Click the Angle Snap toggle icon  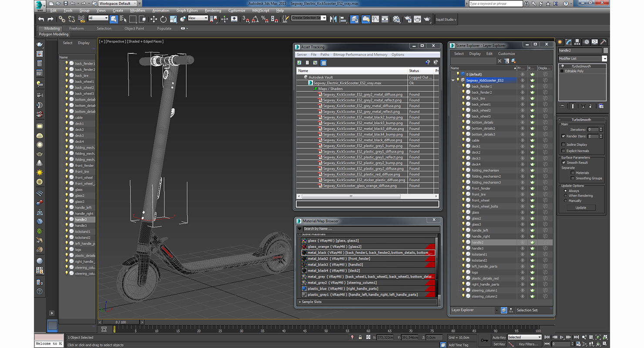coord(255,19)
